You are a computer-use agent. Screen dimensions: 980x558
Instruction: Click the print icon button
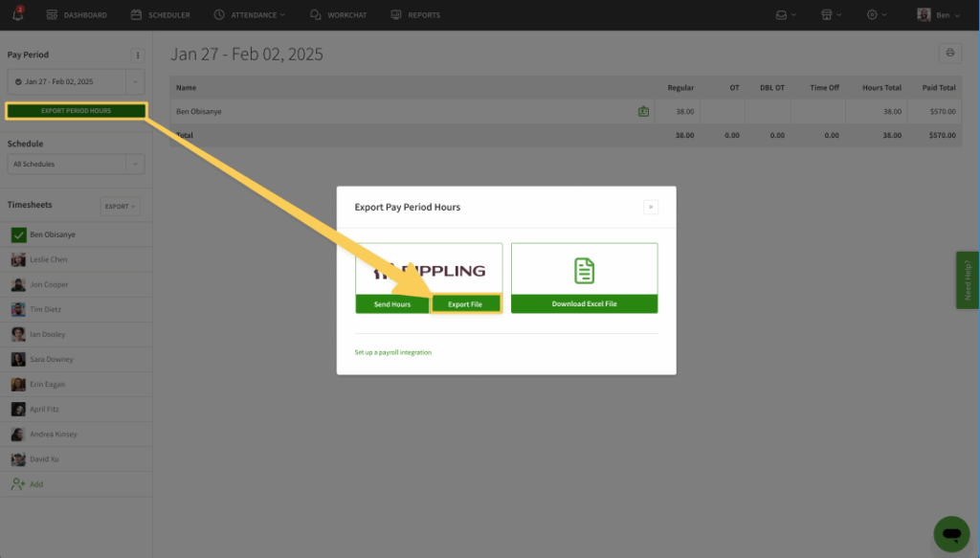pos(949,54)
